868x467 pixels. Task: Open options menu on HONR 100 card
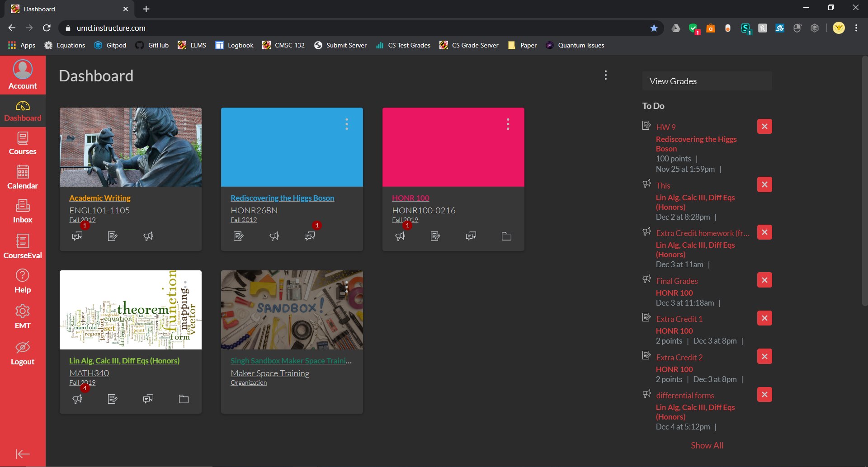508,124
